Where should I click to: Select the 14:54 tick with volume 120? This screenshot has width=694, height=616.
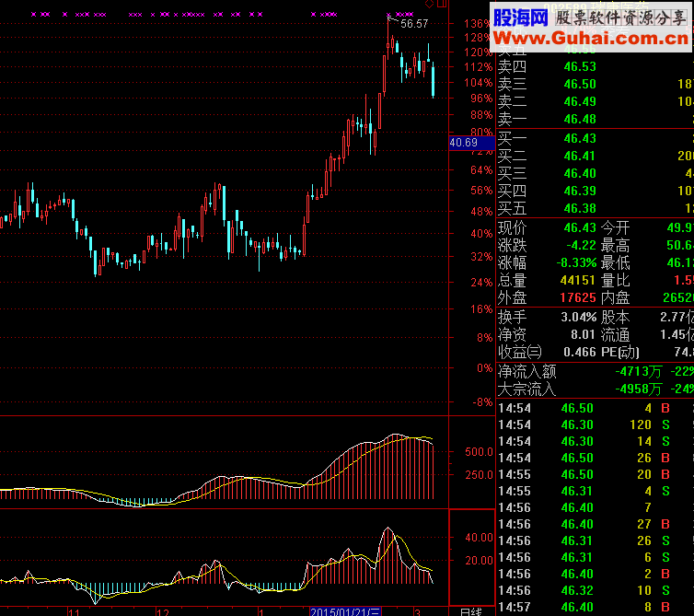[595, 425]
